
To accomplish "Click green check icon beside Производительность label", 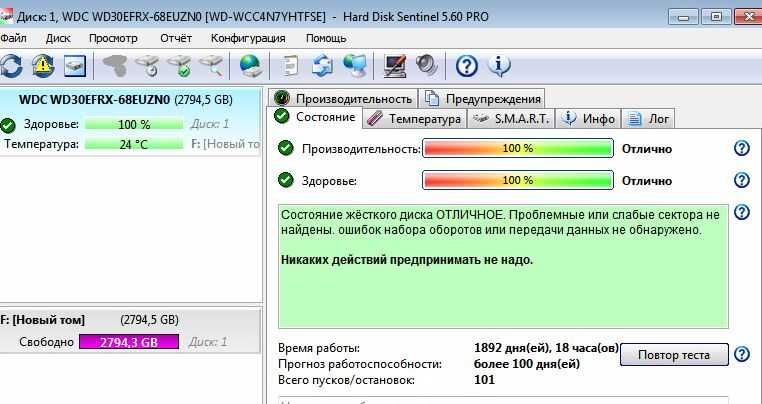I will click(x=286, y=148).
